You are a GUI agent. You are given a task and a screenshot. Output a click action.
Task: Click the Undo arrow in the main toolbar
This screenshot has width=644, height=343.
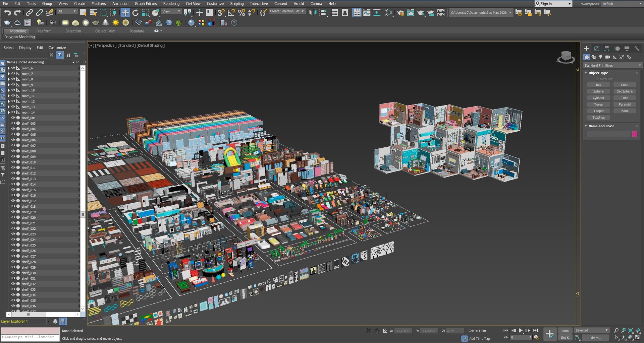pos(7,13)
